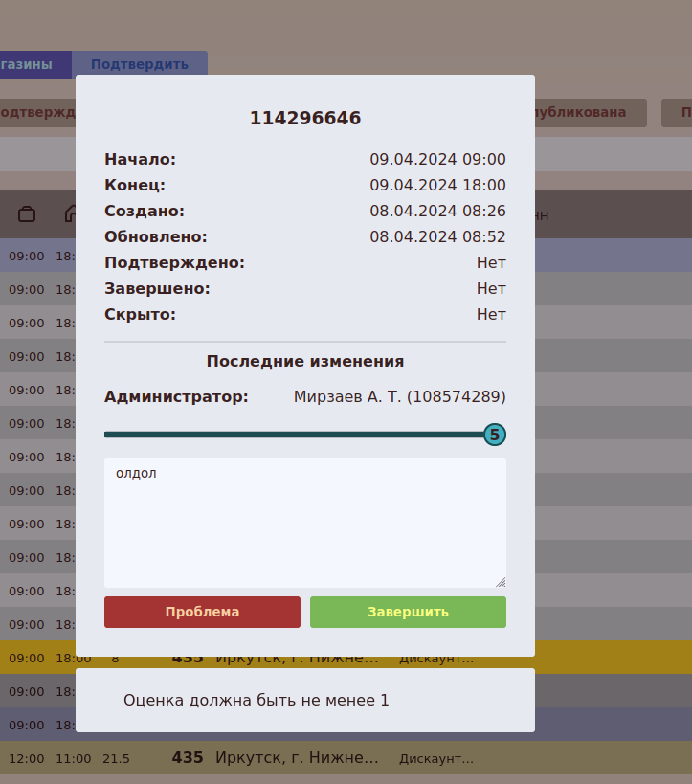Click the comment text area containing "олдол"
This screenshot has height=784, width=692.
[x=304, y=522]
